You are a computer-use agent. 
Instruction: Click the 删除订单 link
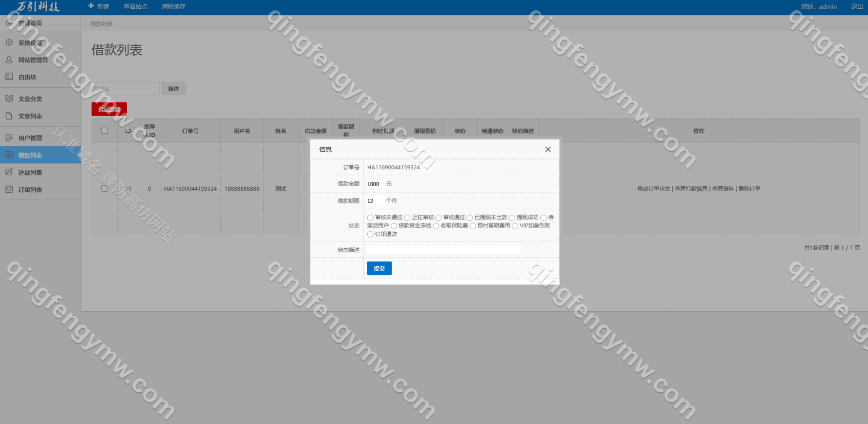tap(749, 189)
